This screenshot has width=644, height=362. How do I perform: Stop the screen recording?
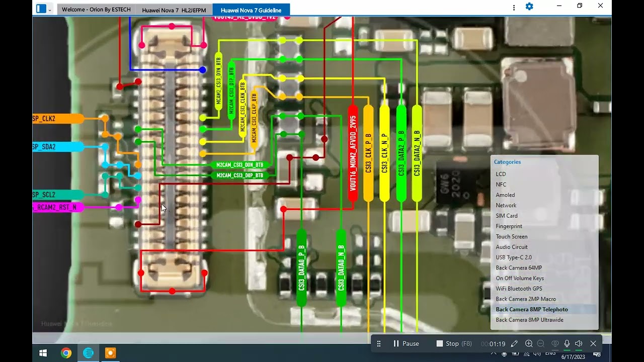454,343
